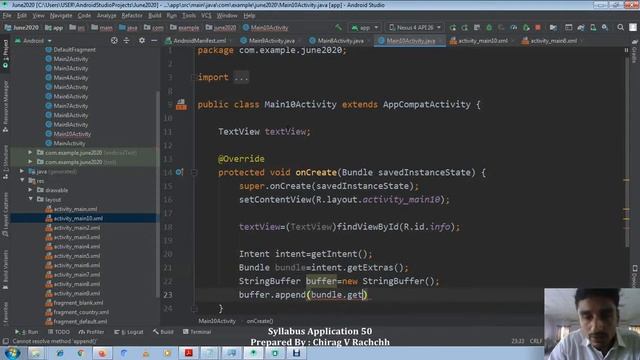640x360 pixels.
Task: Click the Collapse All icon in Project panel
Action: (x=127, y=40)
